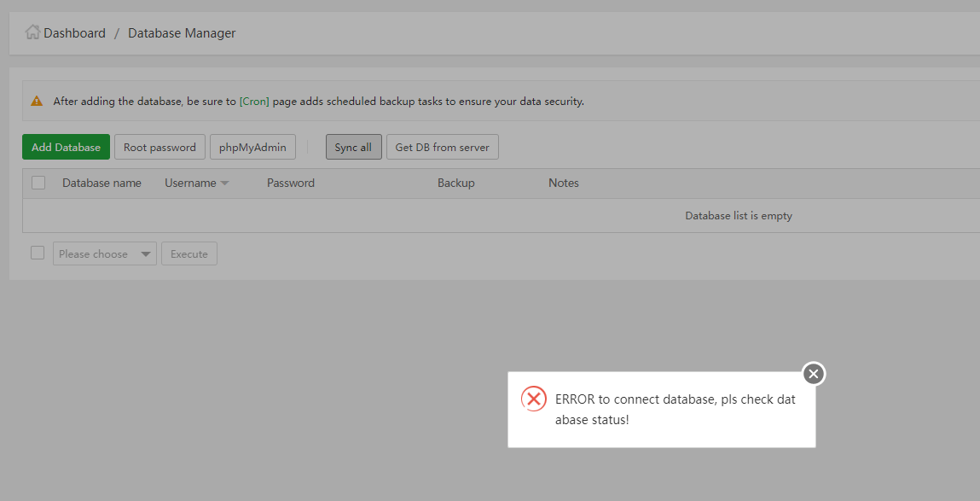Screen dimensions: 980x501
Task: Click the Backup column header
Action: click(455, 183)
